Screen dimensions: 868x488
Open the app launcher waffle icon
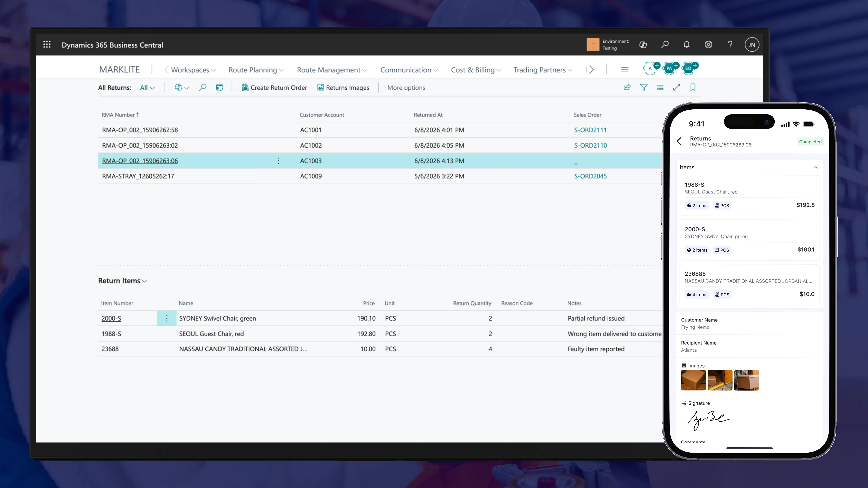pyautogui.click(x=47, y=45)
